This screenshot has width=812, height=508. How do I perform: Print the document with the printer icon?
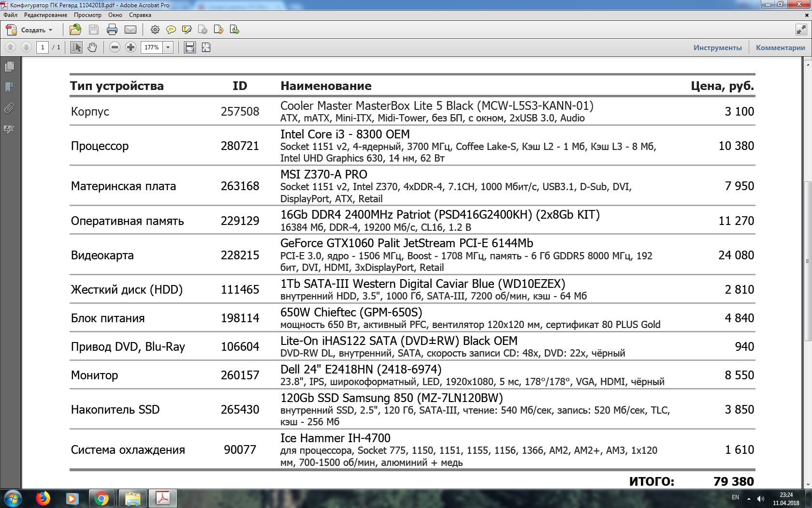[x=112, y=30]
